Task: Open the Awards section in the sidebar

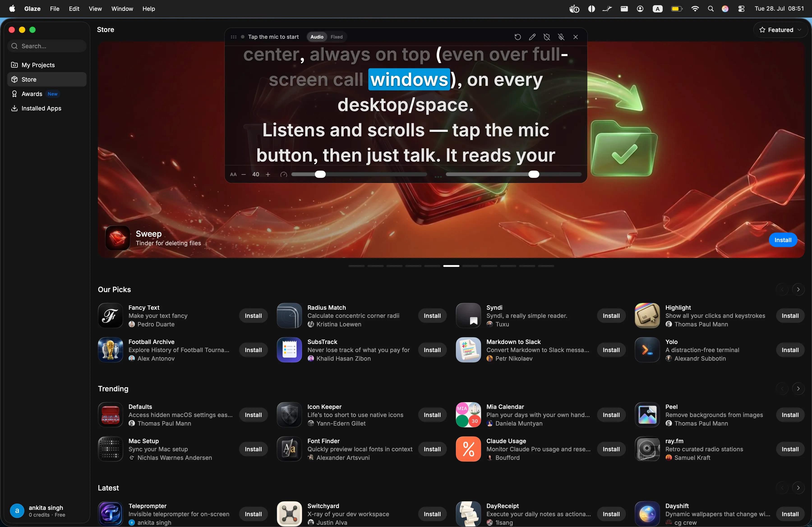Action: point(47,94)
